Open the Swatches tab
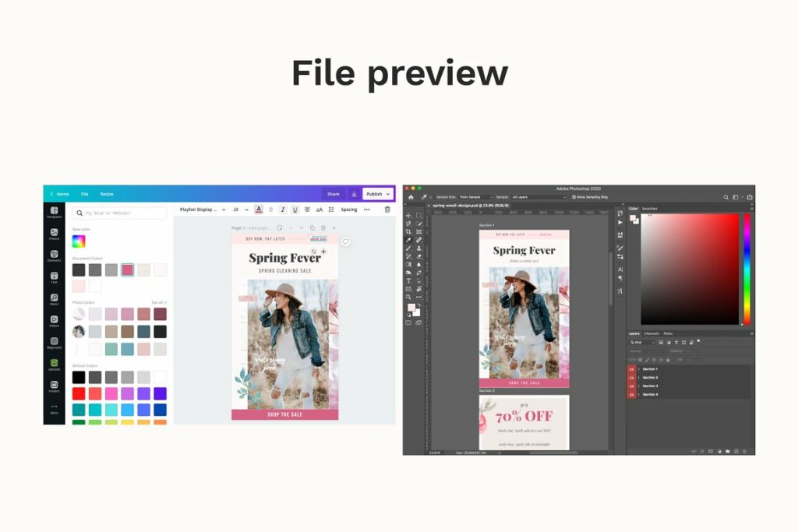This screenshot has width=798, height=532. [x=649, y=209]
